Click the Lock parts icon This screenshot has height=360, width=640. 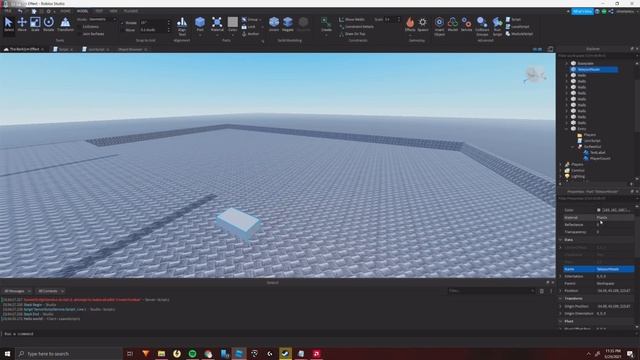[x=249, y=27]
